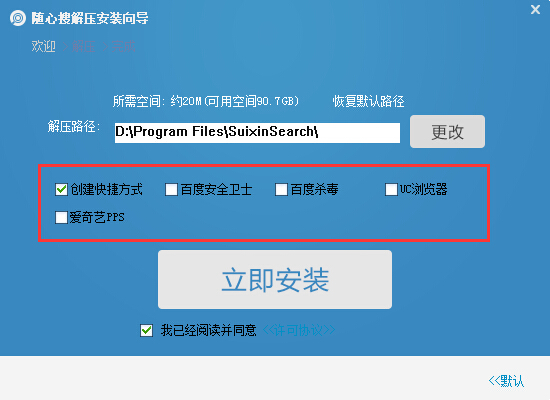The height and width of the screenshot is (400, 550).
Task: Uncheck the 创建快捷方式 checkbox
Action: pos(61,189)
